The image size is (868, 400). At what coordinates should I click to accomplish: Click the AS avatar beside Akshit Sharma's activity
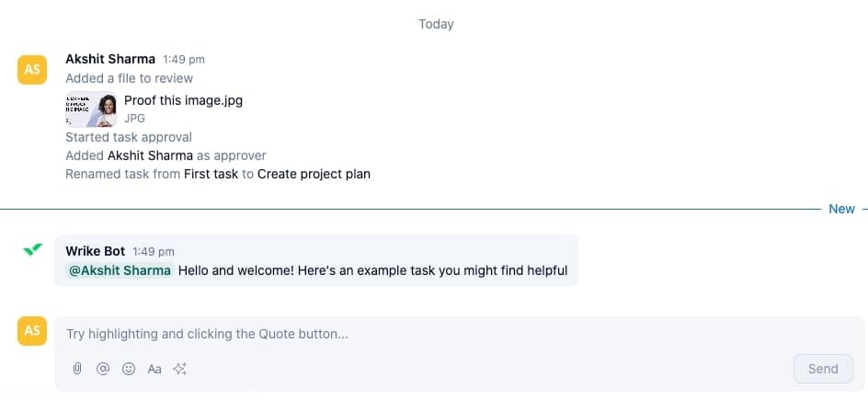coord(32,69)
